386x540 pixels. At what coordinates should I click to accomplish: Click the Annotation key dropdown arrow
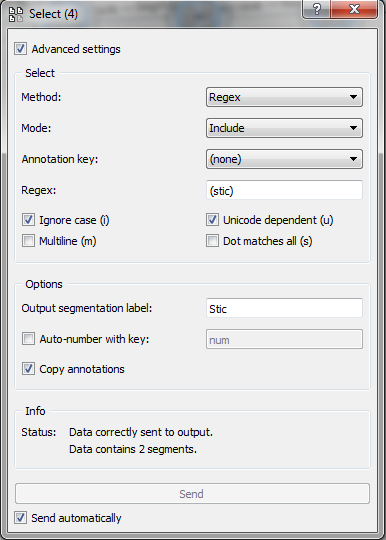pos(353,159)
